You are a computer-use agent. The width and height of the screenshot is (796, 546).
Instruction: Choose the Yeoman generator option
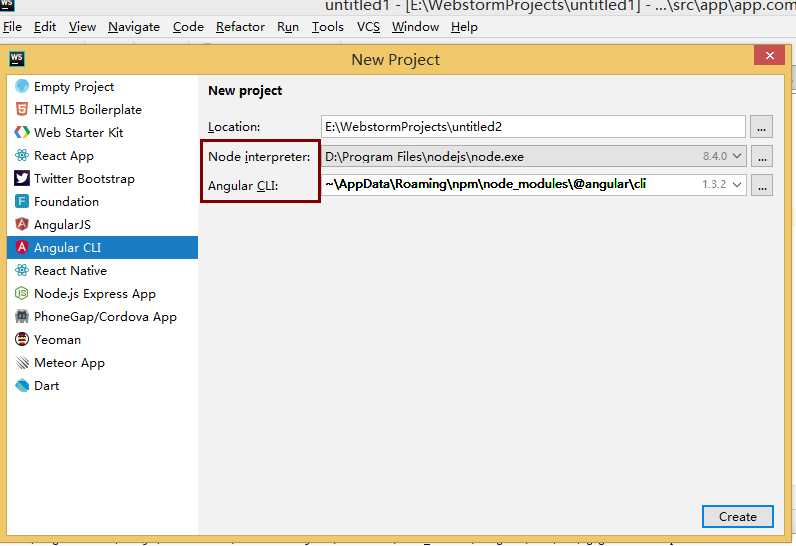tap(103, 339)
